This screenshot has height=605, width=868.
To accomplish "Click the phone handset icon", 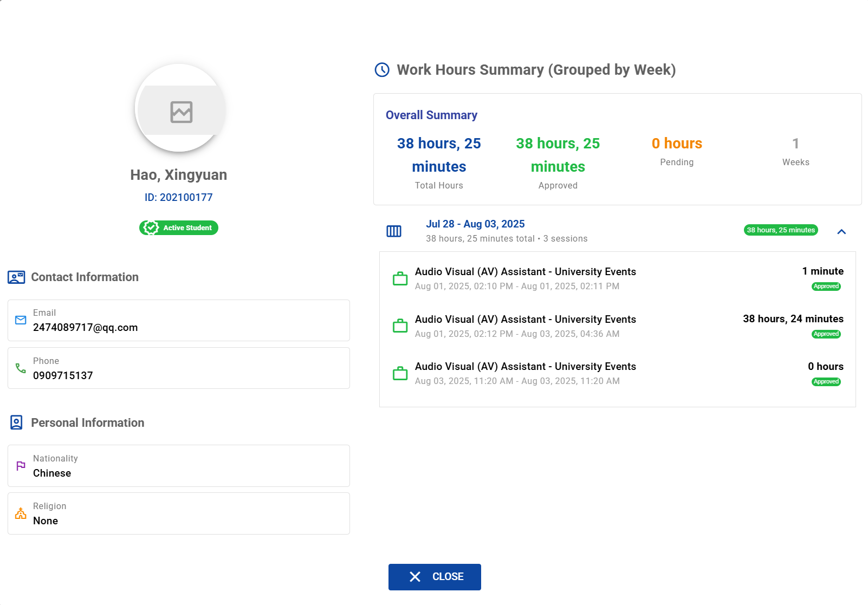I will tap(21, 368).
